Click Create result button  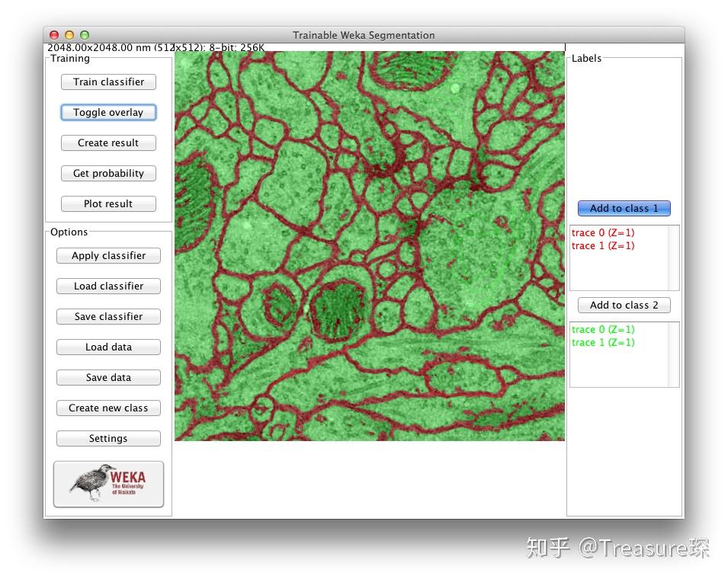pos(108,143)
